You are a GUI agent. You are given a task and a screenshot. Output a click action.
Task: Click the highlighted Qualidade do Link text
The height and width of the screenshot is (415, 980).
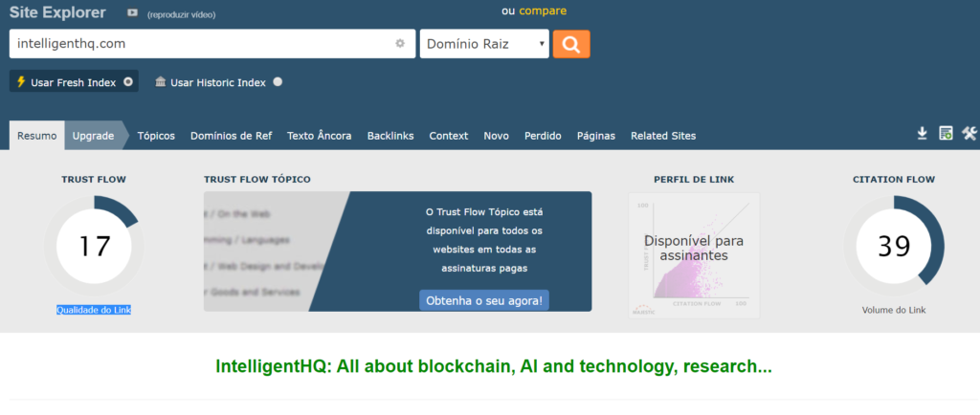pyautogui.click(x=94, y=310)
